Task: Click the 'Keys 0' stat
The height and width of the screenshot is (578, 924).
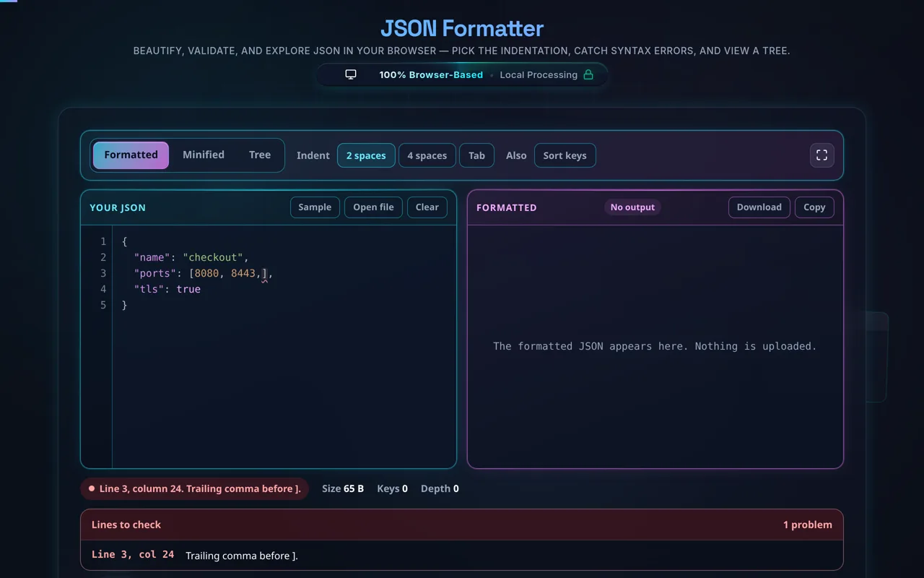Action: tap(392, 489)
